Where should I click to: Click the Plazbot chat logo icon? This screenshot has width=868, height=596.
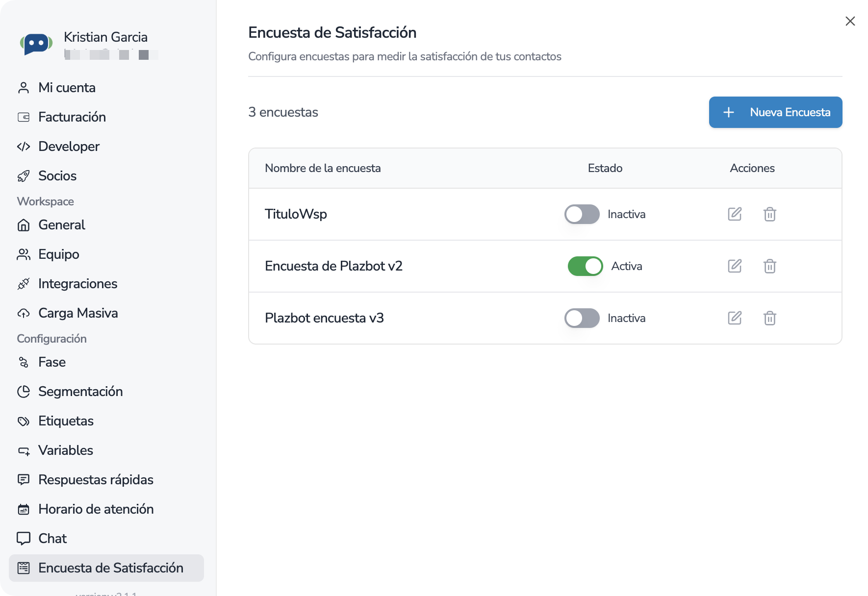pyautogui.click(x=36, y=45)
